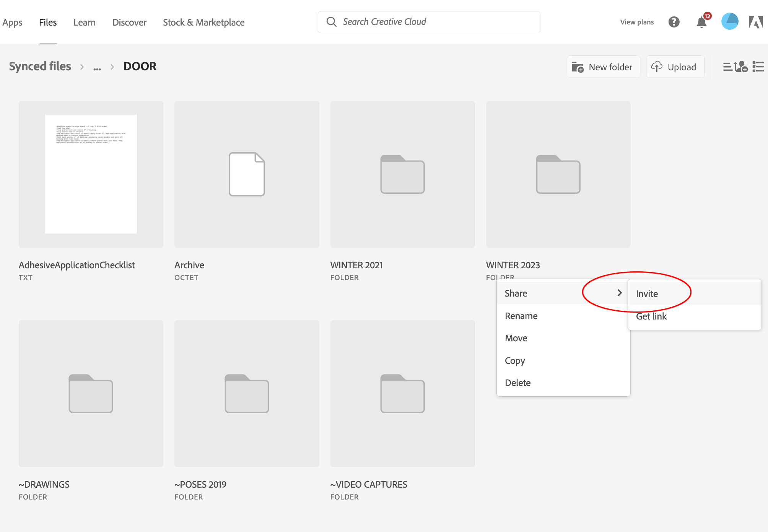This screenshot has width=768, height=532.
Task: Open the notifications bell icon
Action: pyautogui.click(x=702, y=22)
